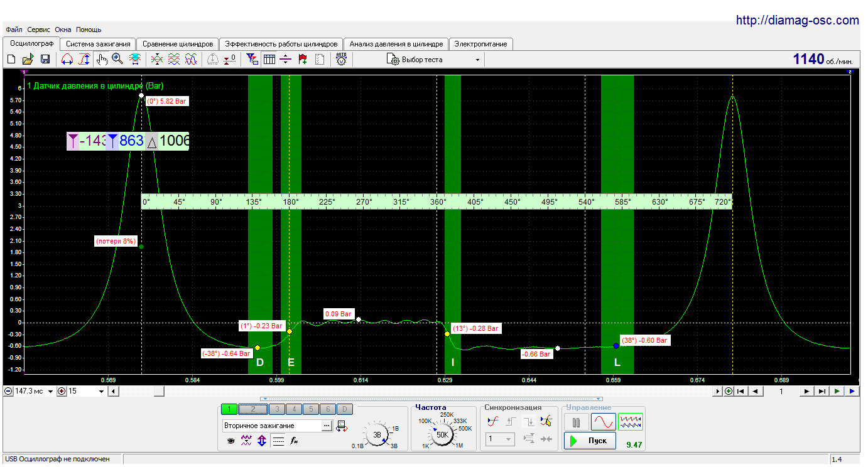Click the fx math function icon
Viewport: 868px width, 467px height.
click(x=293, y=441)
